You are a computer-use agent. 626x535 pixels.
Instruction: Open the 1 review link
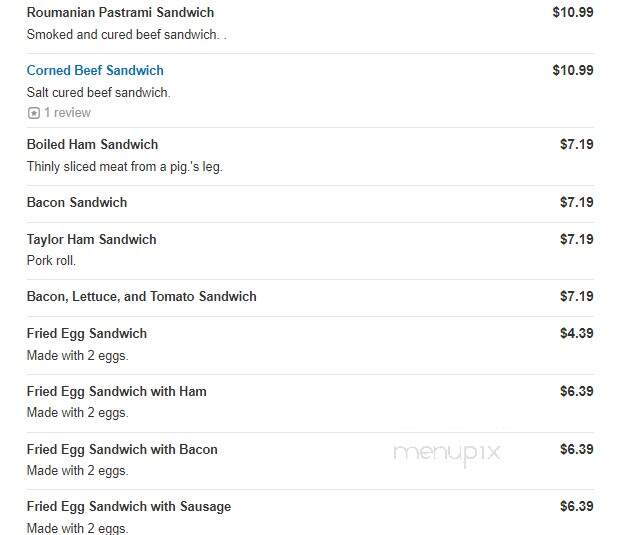pyautogui.click(x=67, y=113)
